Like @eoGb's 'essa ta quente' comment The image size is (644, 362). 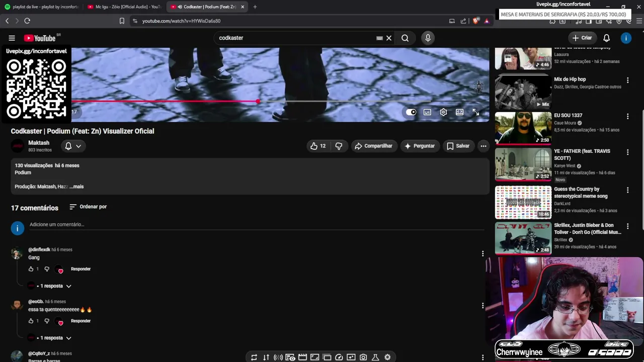(x=31, y=321)
